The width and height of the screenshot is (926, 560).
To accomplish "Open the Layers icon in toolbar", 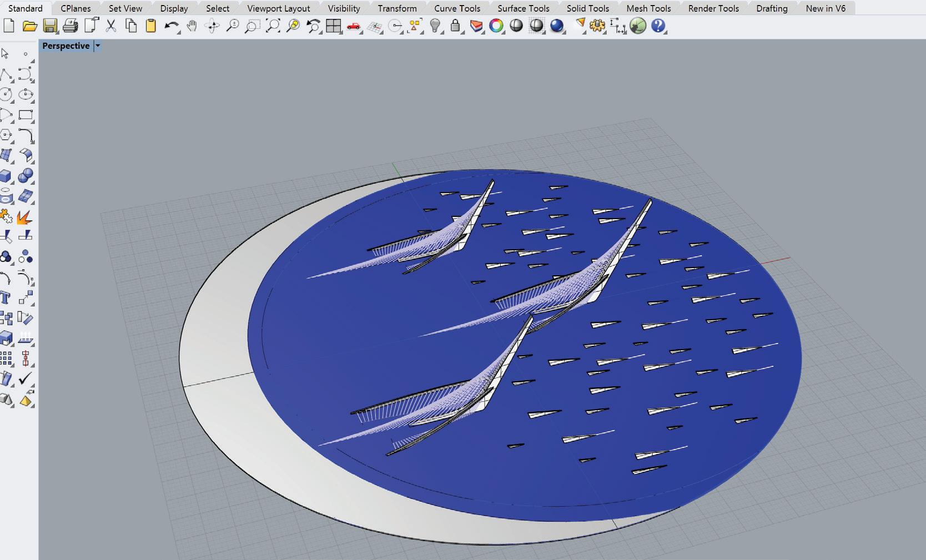I will coord(476,26).
